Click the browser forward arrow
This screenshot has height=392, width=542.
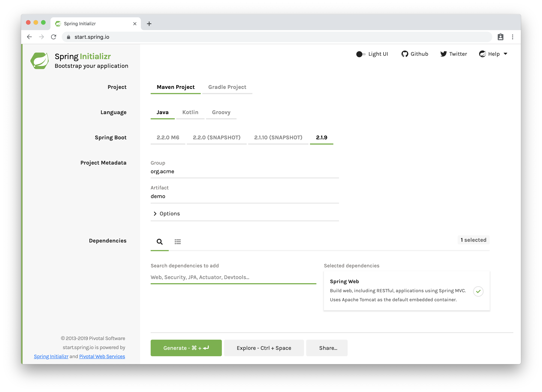coord(42,37)
